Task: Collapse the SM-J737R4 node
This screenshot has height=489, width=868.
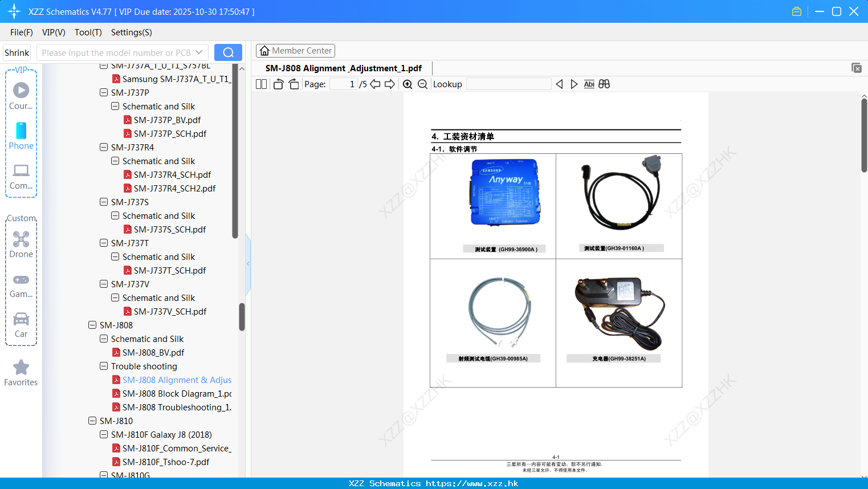Action: pos(104,147)
